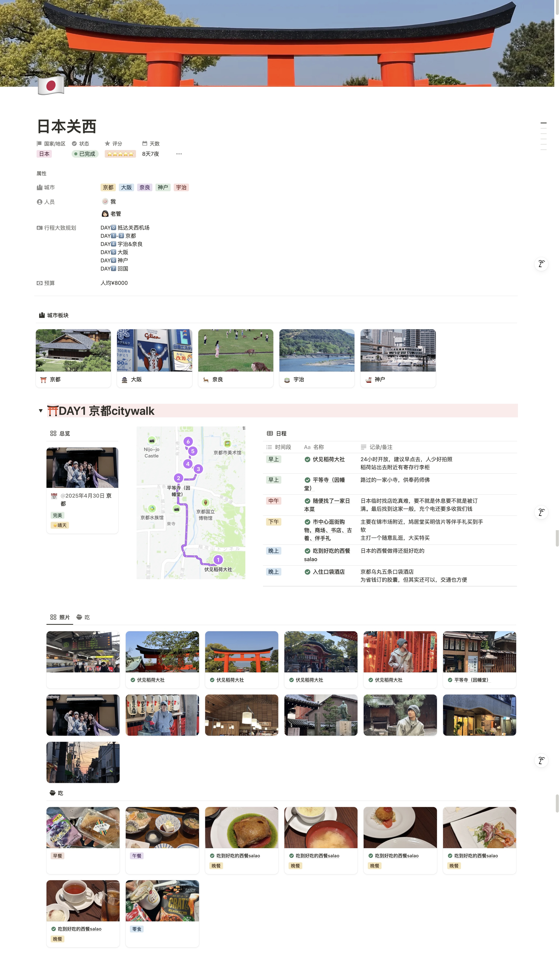Open the 零食 snack card
The image size is (560, 962).
162,914
